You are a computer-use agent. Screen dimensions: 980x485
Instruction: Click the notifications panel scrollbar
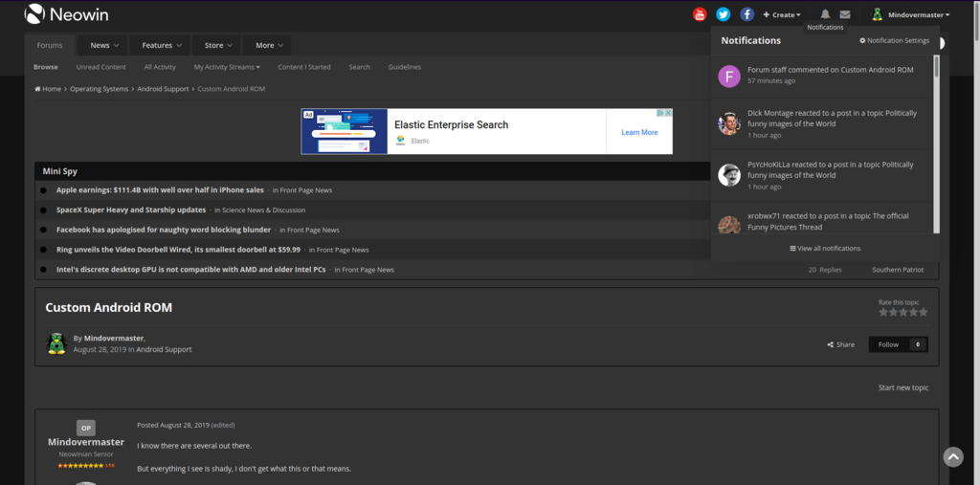pyautogui.click(x=936, y=66)
